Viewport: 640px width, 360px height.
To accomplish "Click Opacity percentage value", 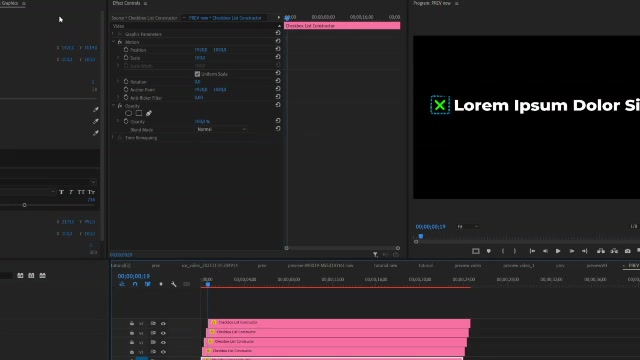I will 202,121.
